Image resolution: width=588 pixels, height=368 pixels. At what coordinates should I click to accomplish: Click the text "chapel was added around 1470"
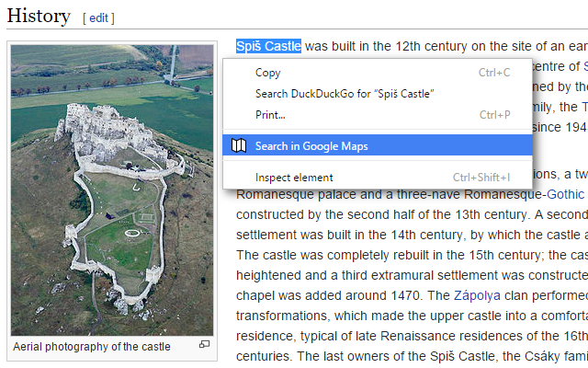coord(327,296)
